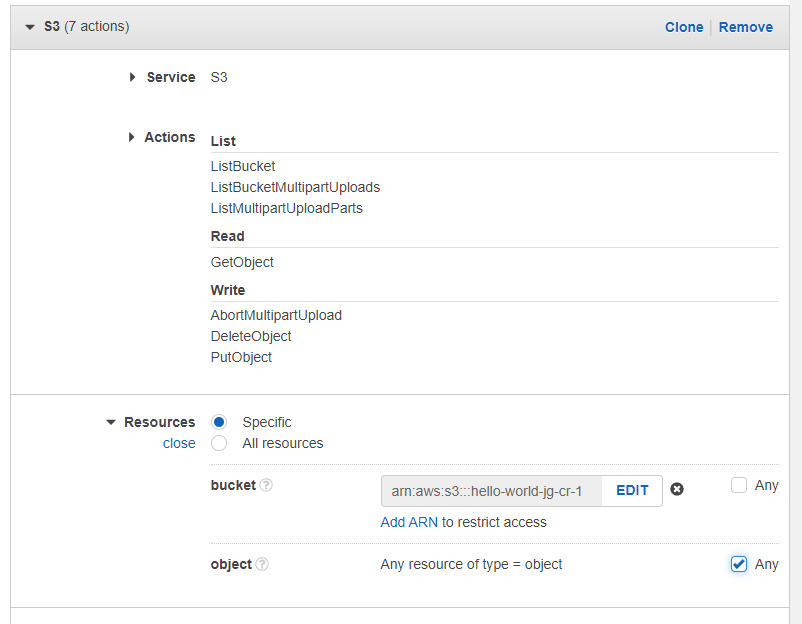Click the help icon next to object
Screen dimensions: 802x624
click(262, 564)
